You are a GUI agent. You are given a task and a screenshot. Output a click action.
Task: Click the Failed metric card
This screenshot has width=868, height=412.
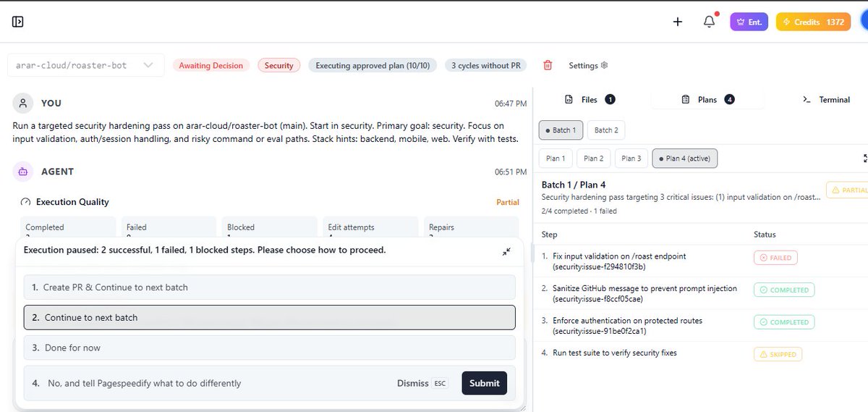click(169, 227)
